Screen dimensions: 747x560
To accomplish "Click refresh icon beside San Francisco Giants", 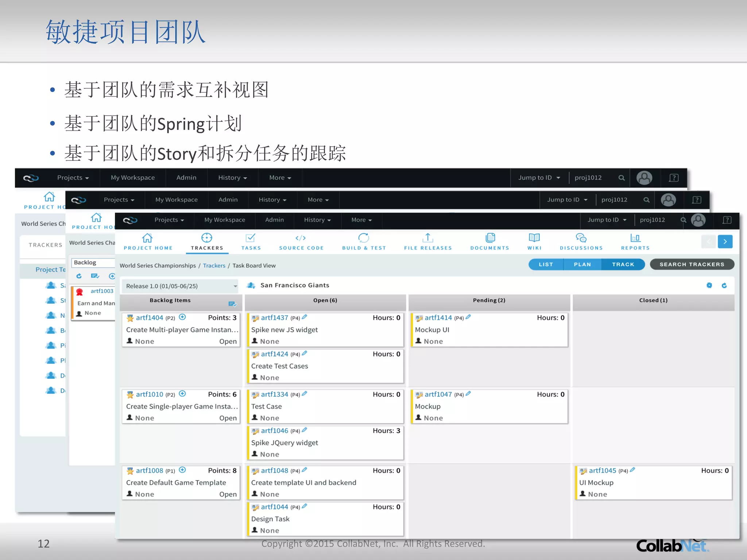I will pyautogui.click(x=724, y=285).
